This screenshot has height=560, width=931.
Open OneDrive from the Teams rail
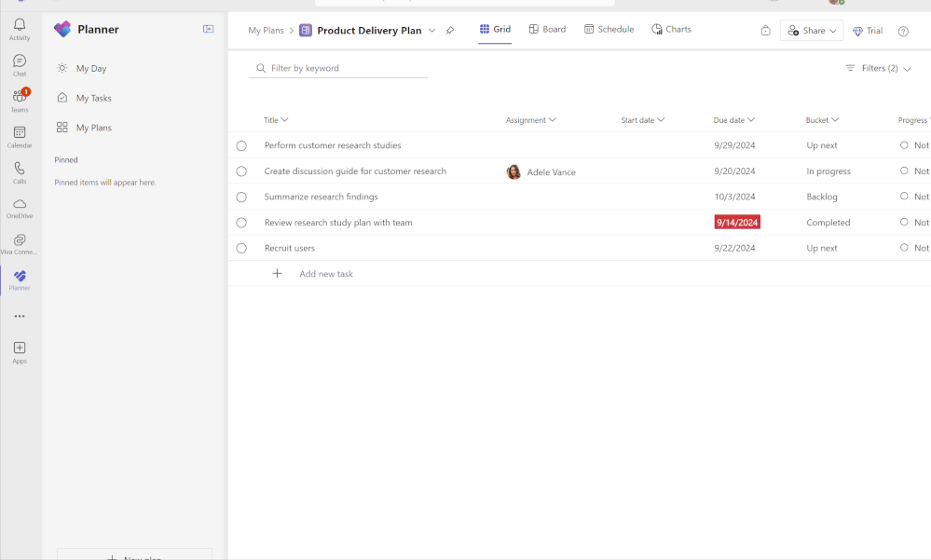[20, 205]
